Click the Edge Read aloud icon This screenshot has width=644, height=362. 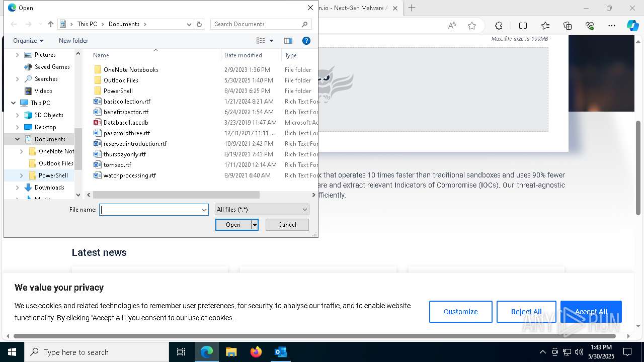click(x=452, y=26)
